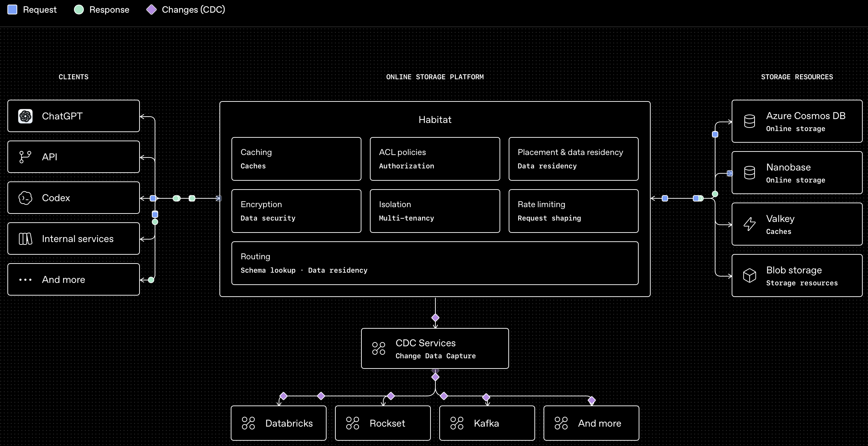Select the Routing card
868x446 pixels.
435,263
